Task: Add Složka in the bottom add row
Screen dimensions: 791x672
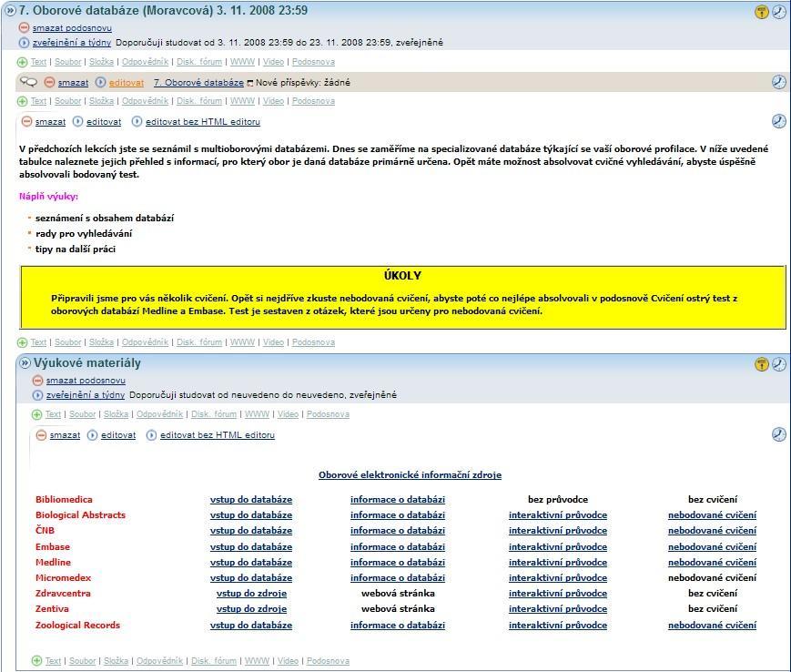Action: pos(116,661)
